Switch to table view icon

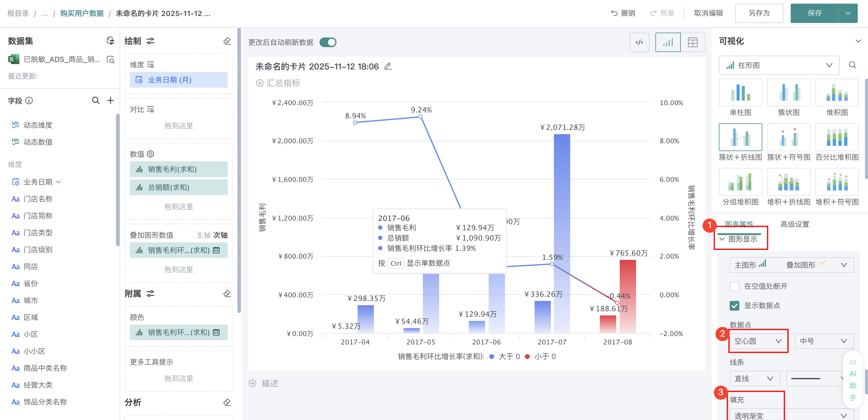pyautogui.click(x=693, y=43)
